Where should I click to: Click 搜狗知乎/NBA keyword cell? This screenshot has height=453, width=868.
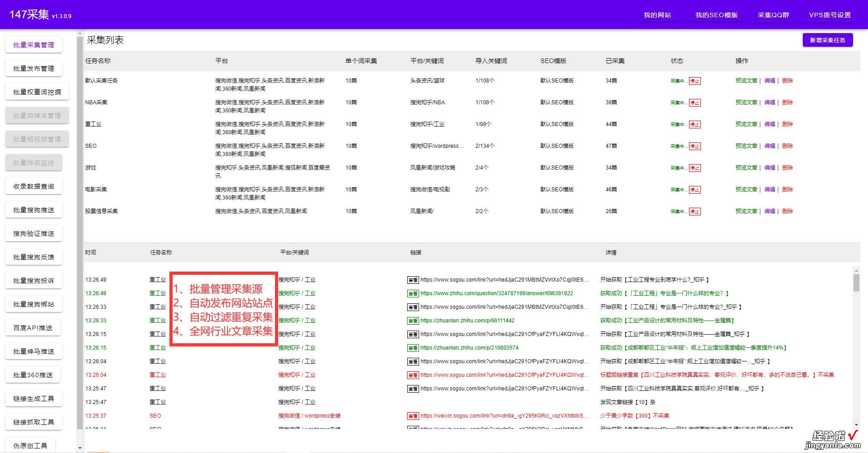pyautogui.click(x=427, y=102)
